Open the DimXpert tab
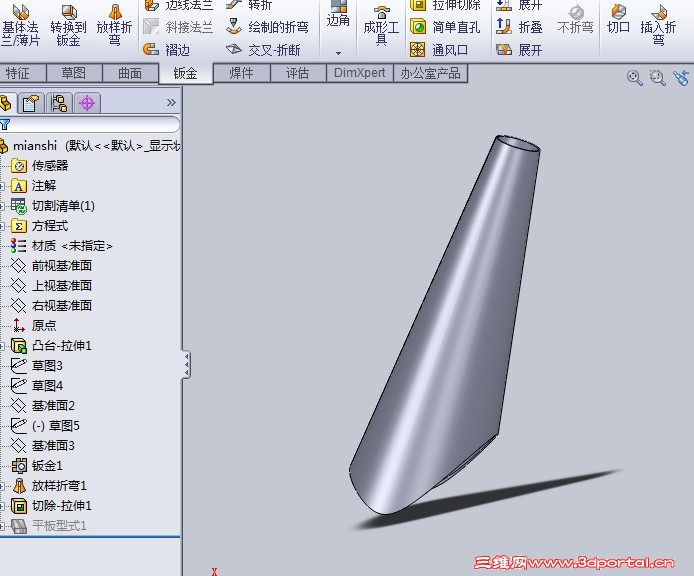This screenshot has width=694, height=576. pos(359,73)
